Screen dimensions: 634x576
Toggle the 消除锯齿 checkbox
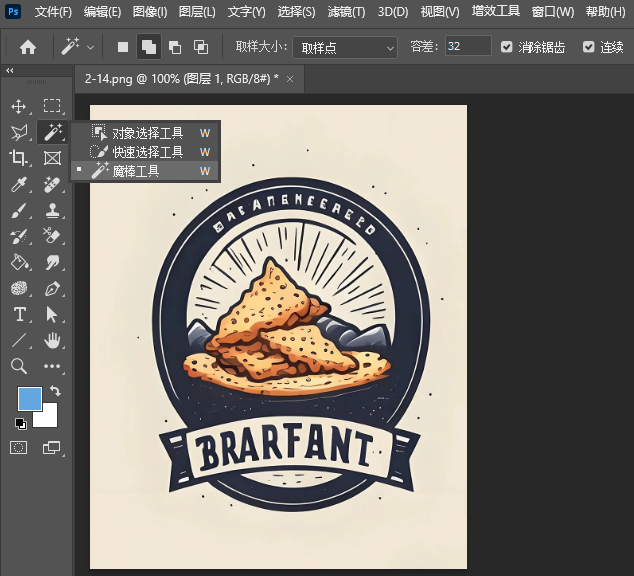(x=507, y=47)
